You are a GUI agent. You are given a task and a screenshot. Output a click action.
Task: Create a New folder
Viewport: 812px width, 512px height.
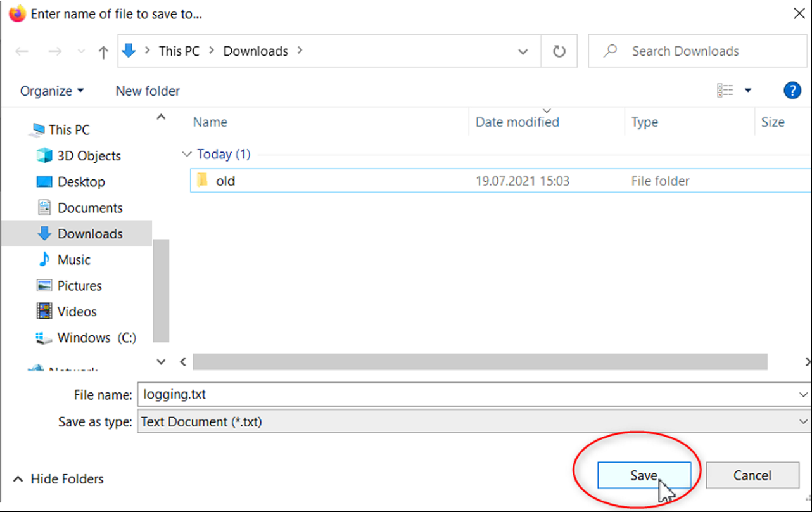click(x=148, y=91)
